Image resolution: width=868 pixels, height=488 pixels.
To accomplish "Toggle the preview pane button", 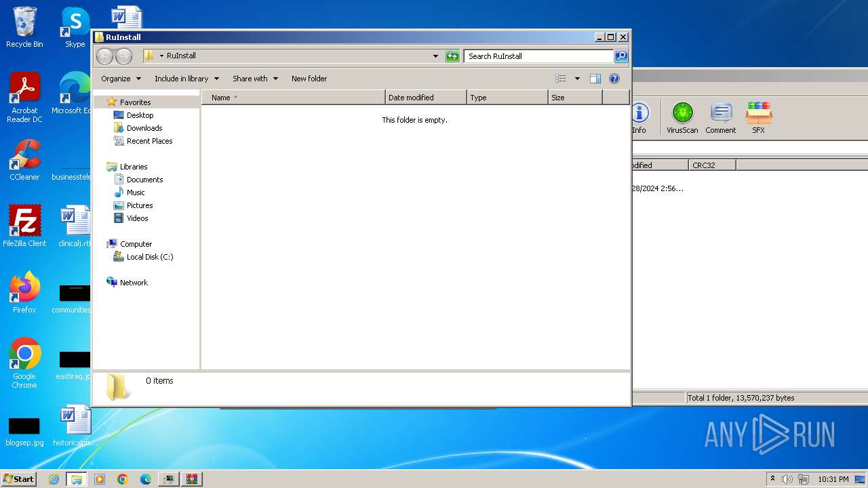I will click(x=595, y=79).
